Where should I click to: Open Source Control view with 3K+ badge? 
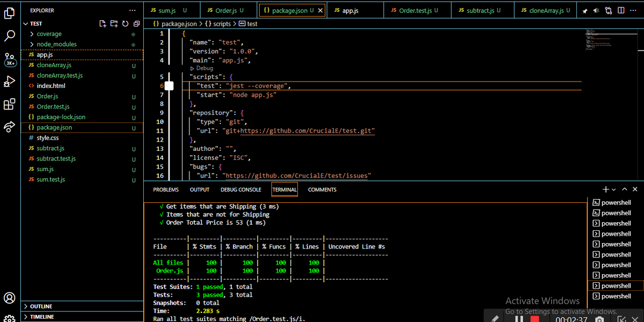point(10,59)
